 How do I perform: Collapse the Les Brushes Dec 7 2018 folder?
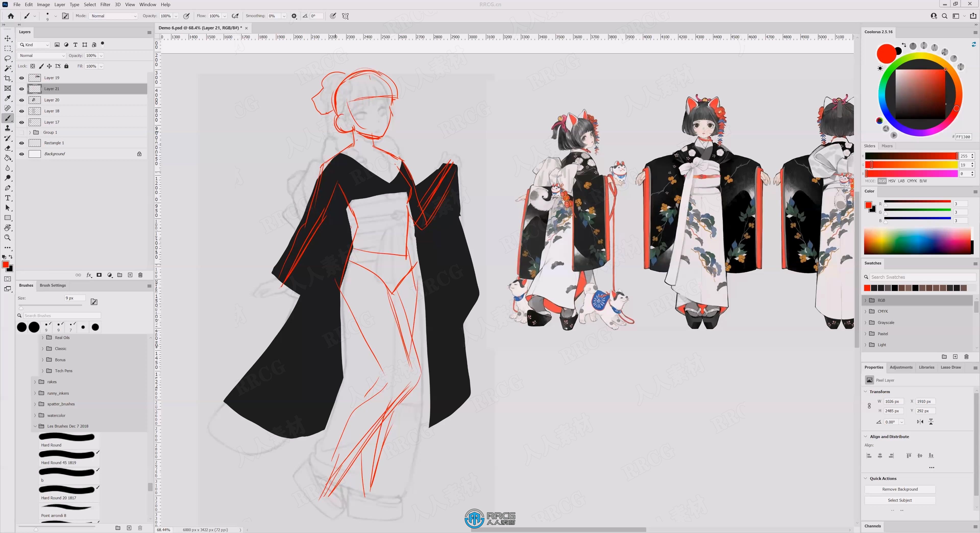[35, 427]
